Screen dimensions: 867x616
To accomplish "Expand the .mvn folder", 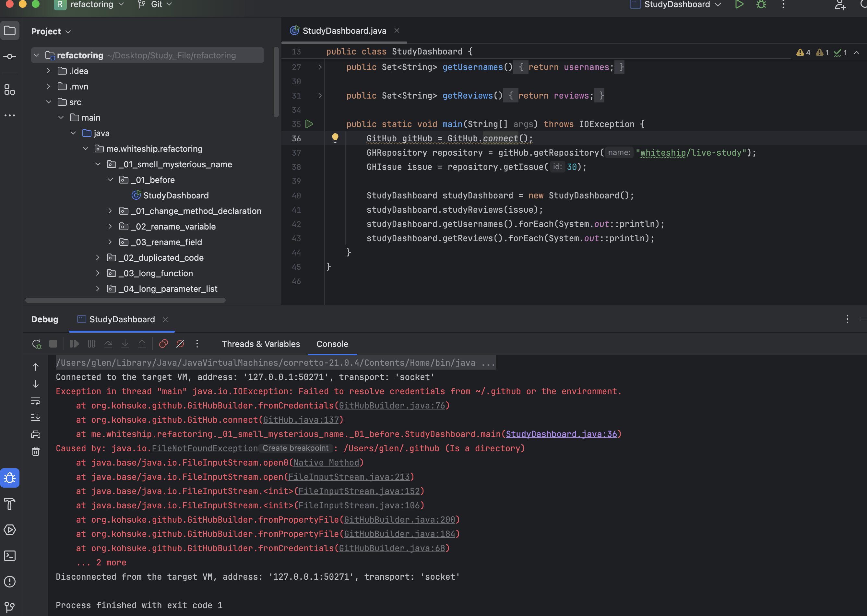I will pyautogui.click(x=49, y=87).
